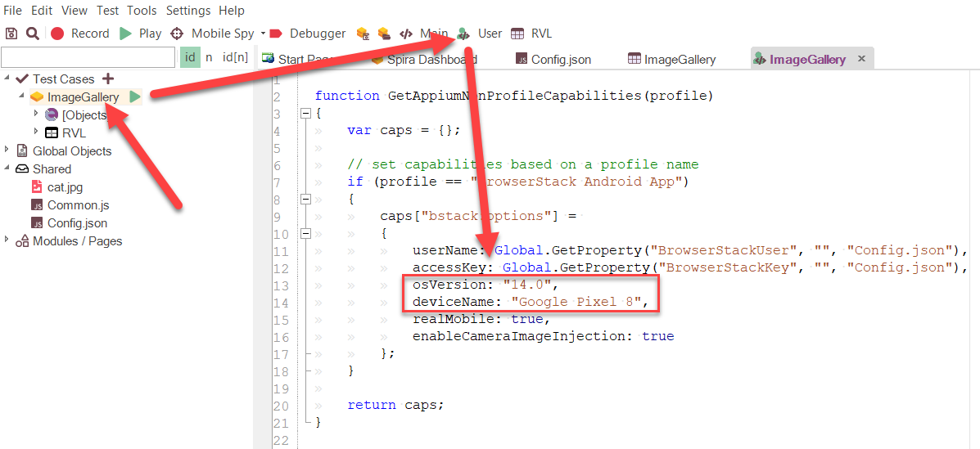The width and height of the screenshot is (980, 449).
Task: Open the RVL editor toolbar button
Action: click(531, 34)
